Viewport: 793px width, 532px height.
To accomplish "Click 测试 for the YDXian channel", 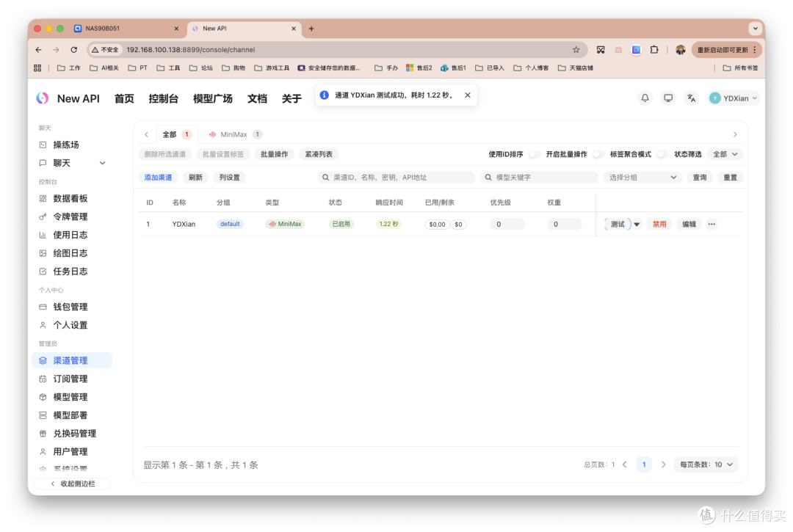I will (618, 224).
